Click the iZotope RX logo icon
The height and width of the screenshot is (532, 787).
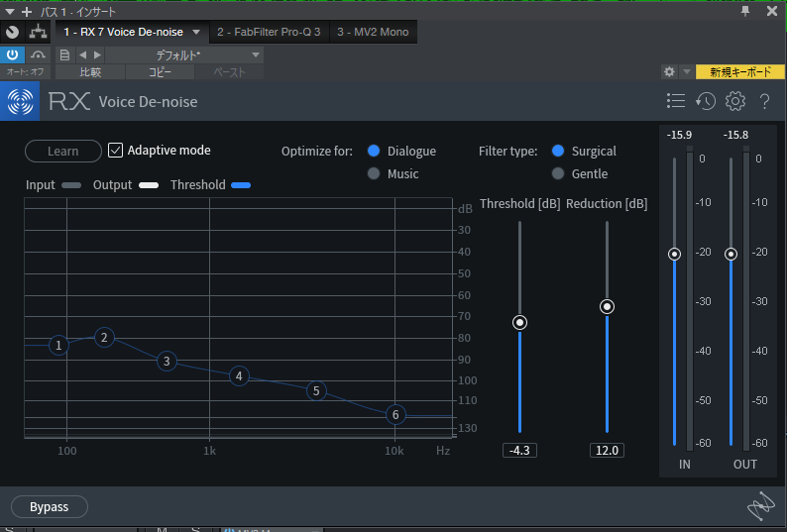click(x=20, y=101)
